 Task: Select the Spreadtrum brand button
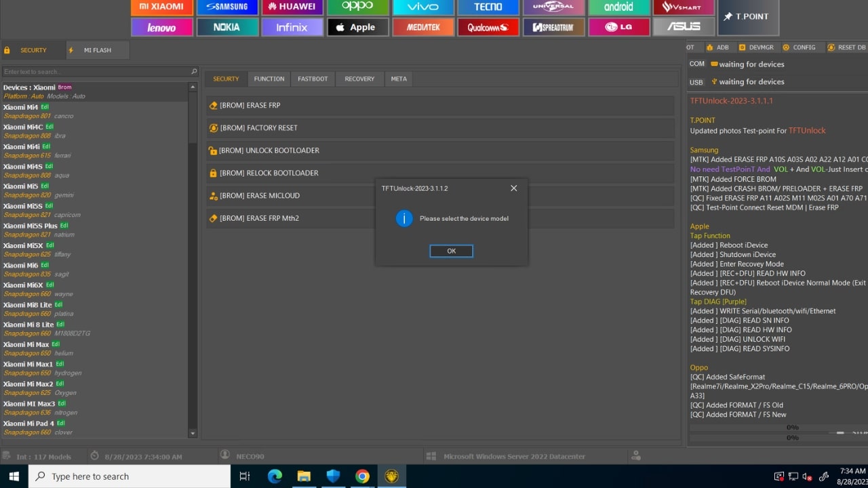click(553, 27)
